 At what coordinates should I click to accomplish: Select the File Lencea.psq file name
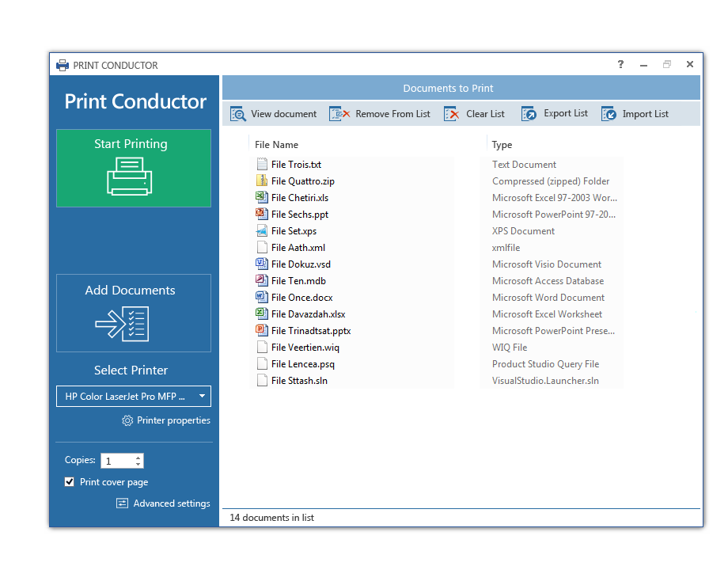tap(303, 364)
